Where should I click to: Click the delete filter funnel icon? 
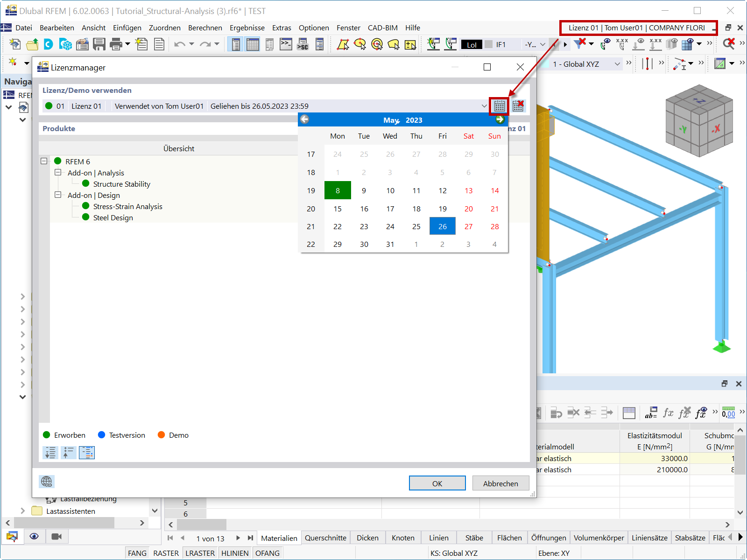coord(580,43)
